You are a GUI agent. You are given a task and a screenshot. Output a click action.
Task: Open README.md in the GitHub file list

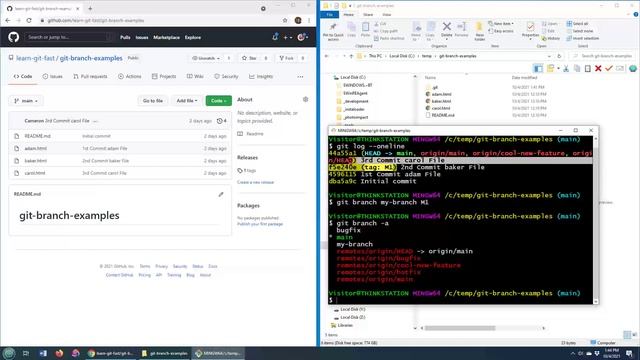coord(38,136)
